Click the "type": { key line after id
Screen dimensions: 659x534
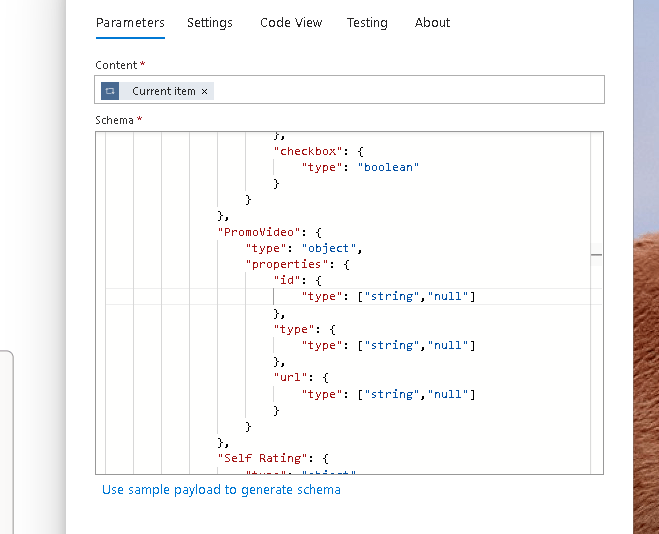[304, 329]
